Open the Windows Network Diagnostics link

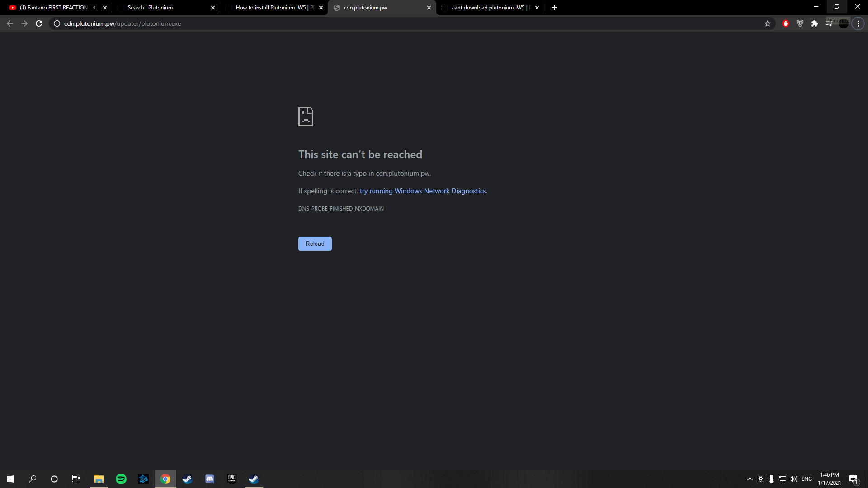(423, 192)
